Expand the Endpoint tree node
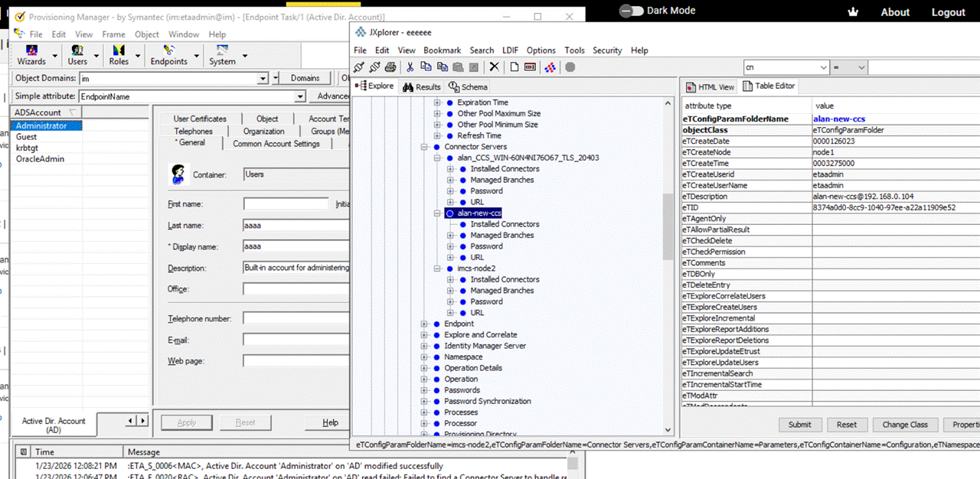Screen dimensions: 980x479 [x=424, y=324]
